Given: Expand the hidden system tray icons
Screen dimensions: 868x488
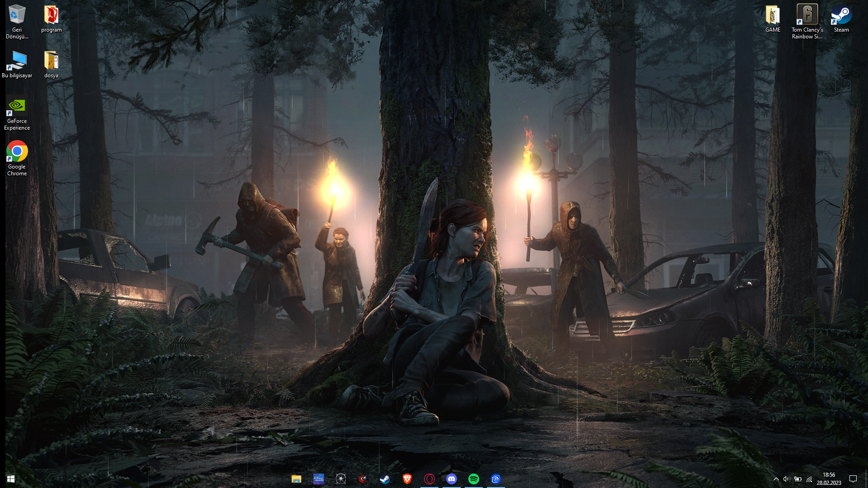Looking at the screenshot, I should coord(776,479).
